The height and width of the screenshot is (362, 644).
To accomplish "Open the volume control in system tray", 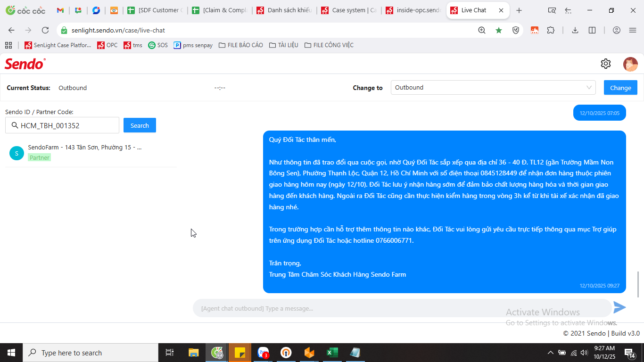I will pyautogui.click(x=585, y=353).
